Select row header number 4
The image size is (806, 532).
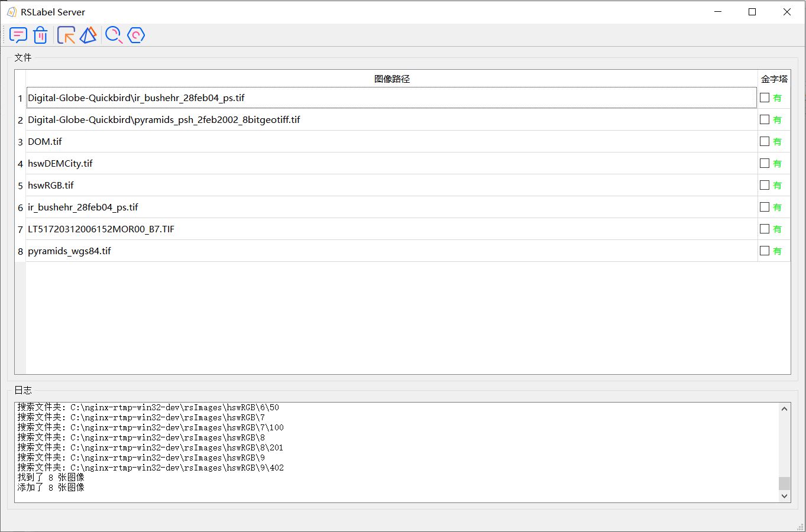20,164
